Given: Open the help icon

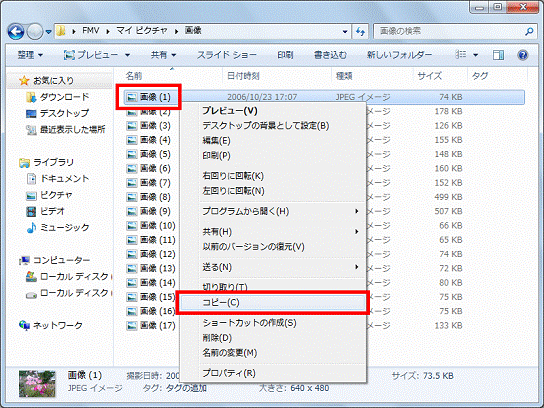Looking at the screenshot, I should point(523,55).
